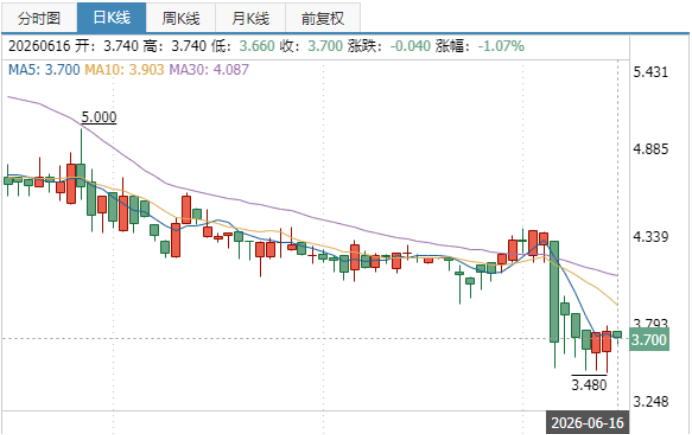Click the 涨跌 -0.040 value
The image size is (692, 435).
coord(410,46)
